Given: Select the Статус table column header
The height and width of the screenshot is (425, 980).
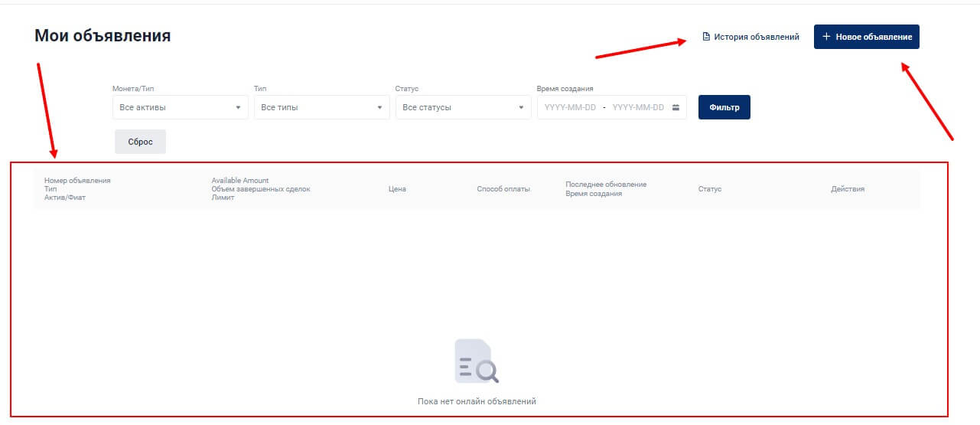Looking at the screenshot, I should [709, 189].
